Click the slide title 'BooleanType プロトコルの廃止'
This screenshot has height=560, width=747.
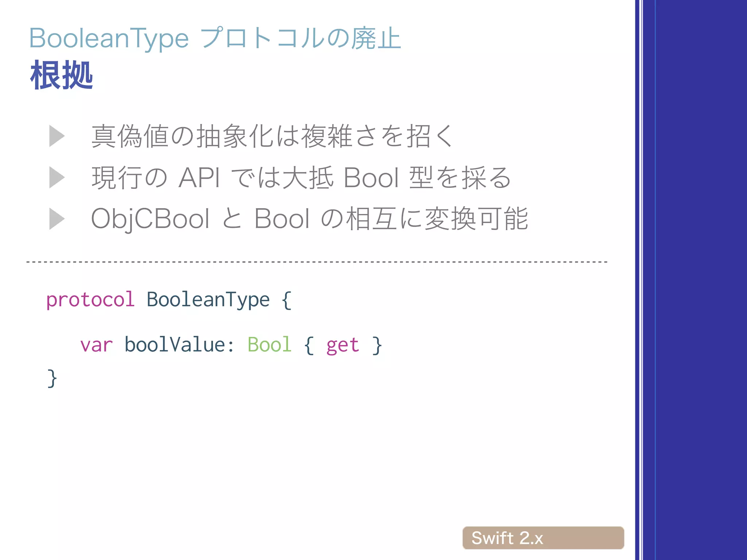[x=215, y=38]
